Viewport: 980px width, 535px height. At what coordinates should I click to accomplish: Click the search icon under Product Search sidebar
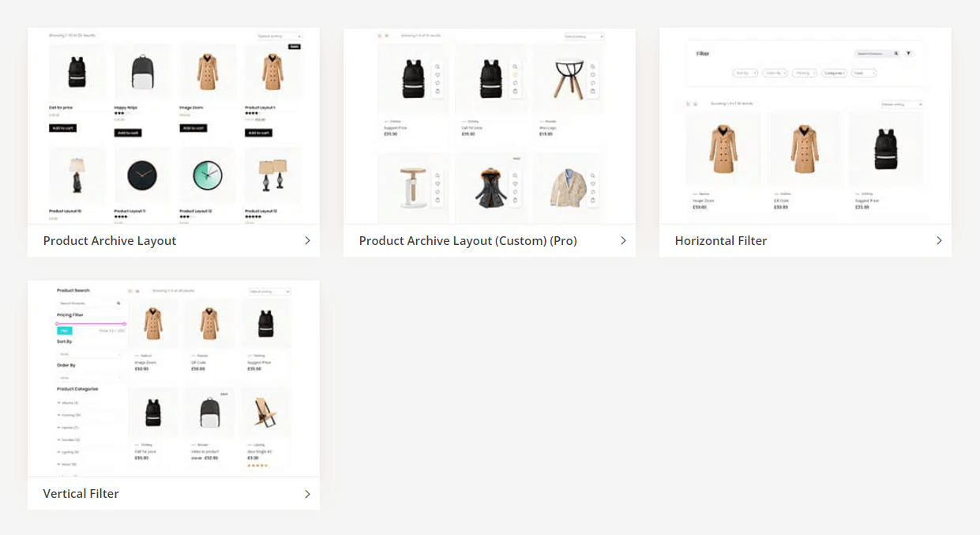(118, 303)
